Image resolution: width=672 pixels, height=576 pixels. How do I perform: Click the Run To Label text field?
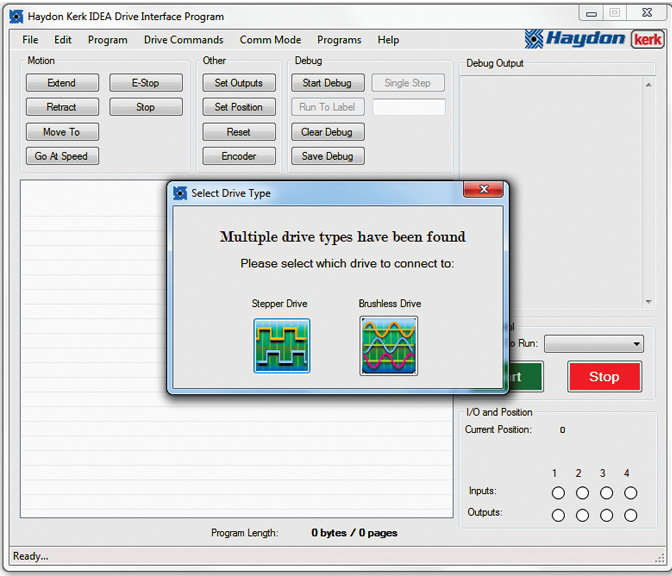click(x=408, y=107)
